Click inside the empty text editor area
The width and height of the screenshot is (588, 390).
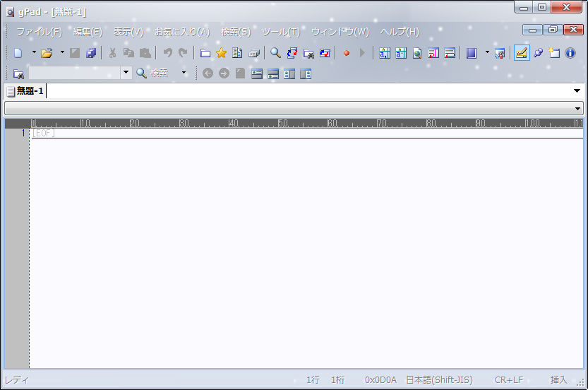click(x=304, y=247)
